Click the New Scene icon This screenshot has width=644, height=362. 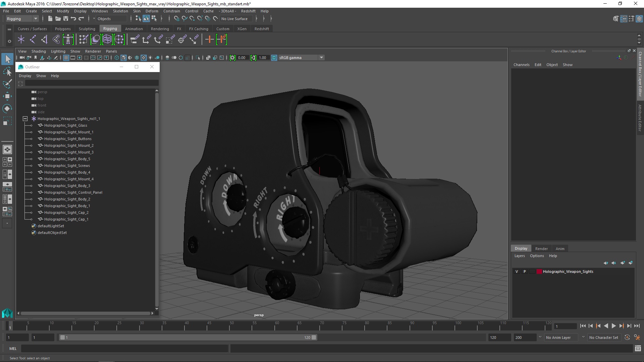click(50, 19)
